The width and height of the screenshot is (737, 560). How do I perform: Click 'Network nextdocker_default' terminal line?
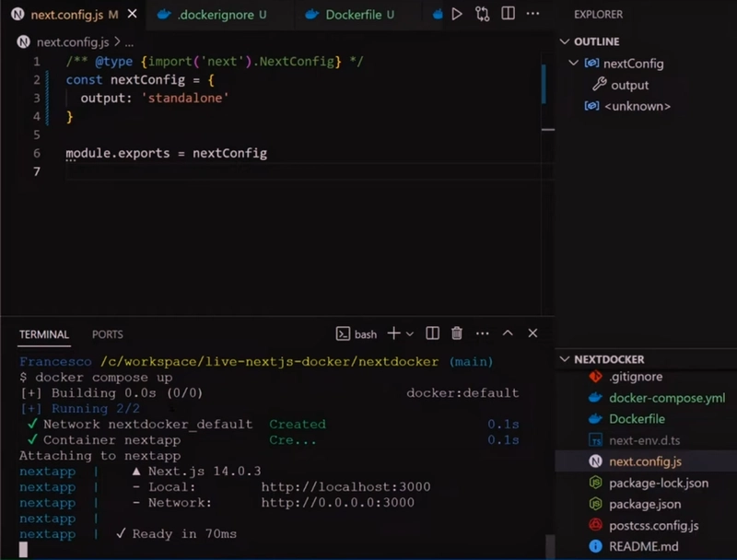pyautogui.click(x=147, y=425)
